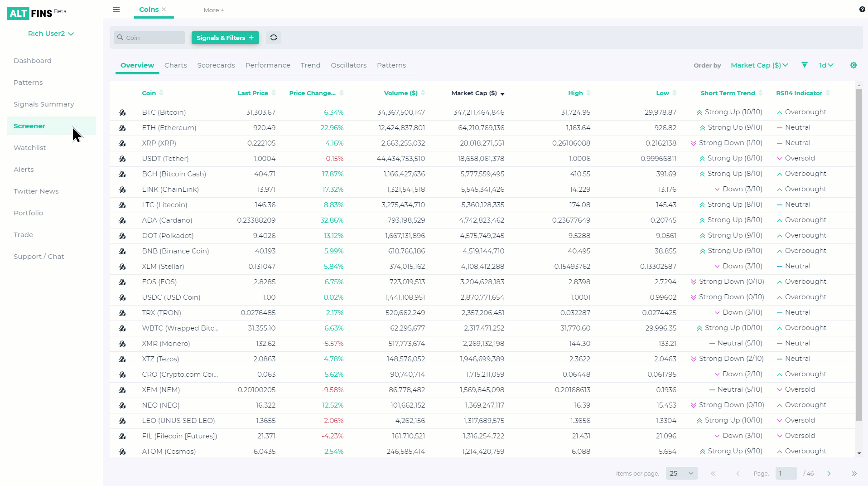
Task: Click the DOT (Polkadot) row coin icon
Action: tap(122, 236)
